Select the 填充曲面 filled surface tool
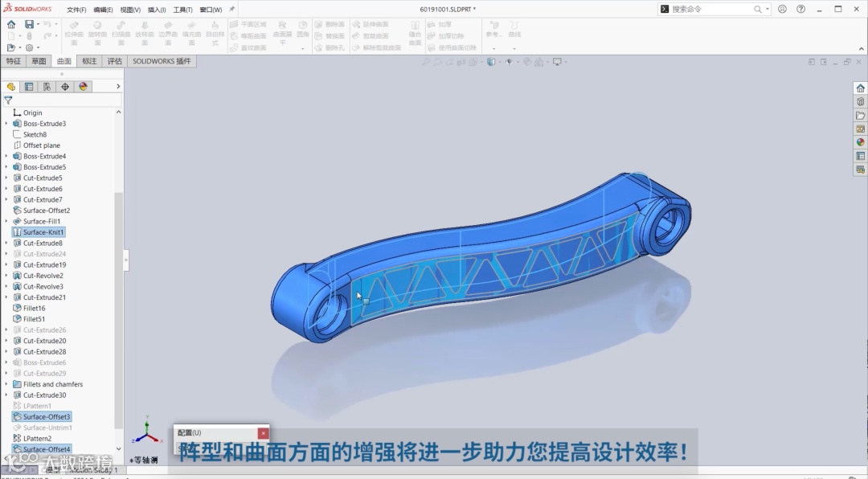 coord(191,33)
